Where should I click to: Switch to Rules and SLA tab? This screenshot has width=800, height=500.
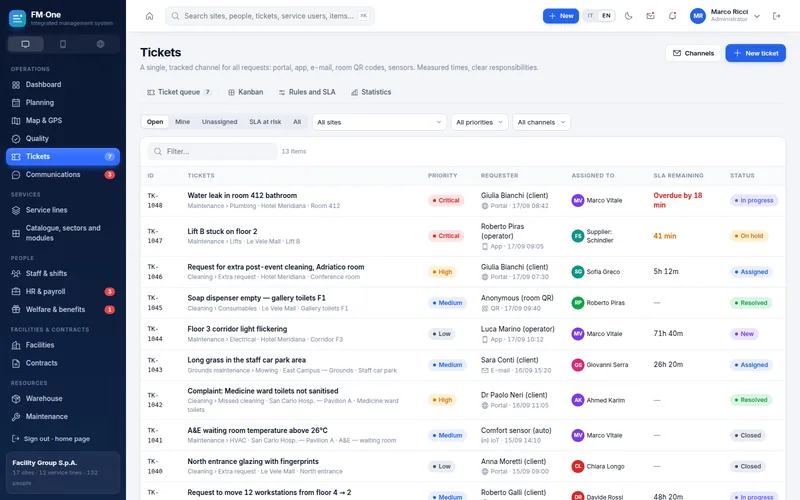tap(307, 92)
